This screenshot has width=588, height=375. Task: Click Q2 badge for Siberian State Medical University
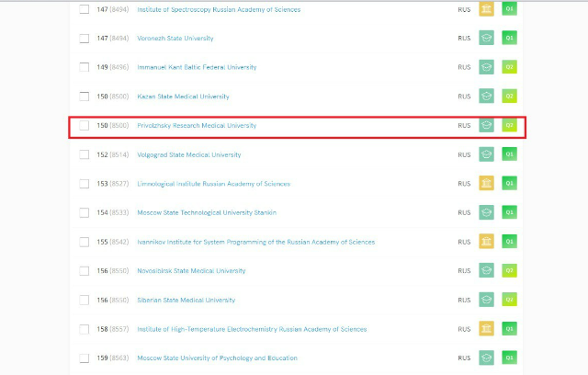point(509,300)
